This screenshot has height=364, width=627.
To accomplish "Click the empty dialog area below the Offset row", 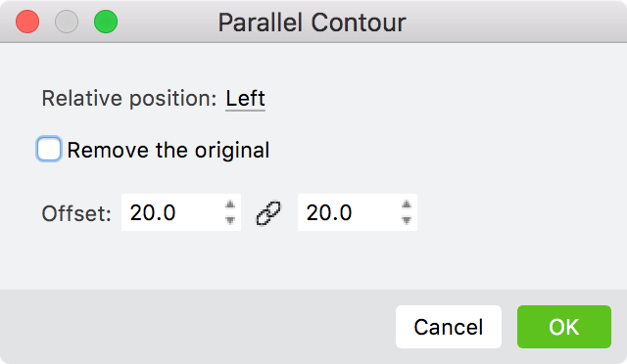I will coord(313,259).
